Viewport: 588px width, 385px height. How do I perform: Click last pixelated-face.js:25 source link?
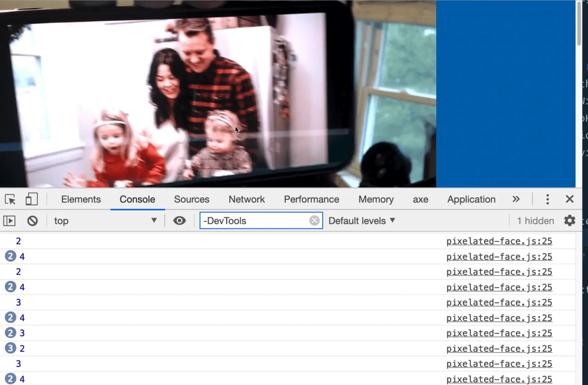point(499,379)
